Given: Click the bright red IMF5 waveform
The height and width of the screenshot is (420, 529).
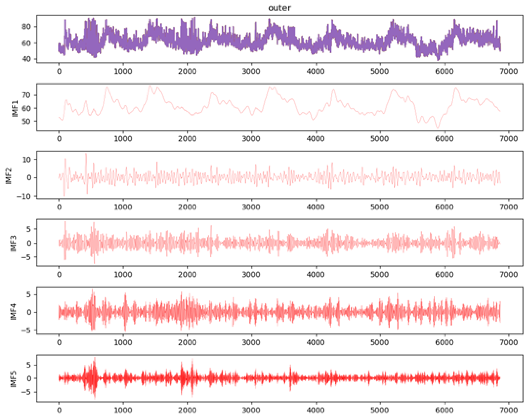Looking at the screenshot, I should [x=280, y=378].
